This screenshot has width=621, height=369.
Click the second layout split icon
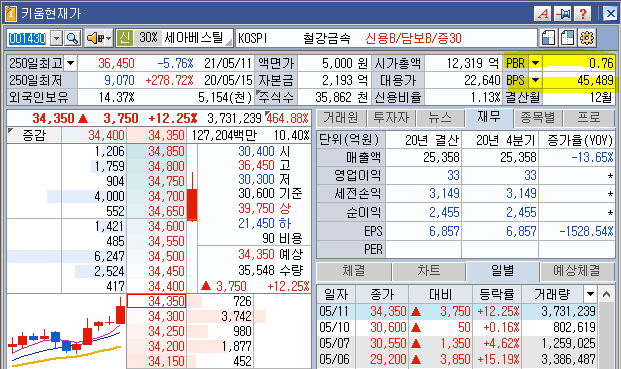click(x=567, y=38)
